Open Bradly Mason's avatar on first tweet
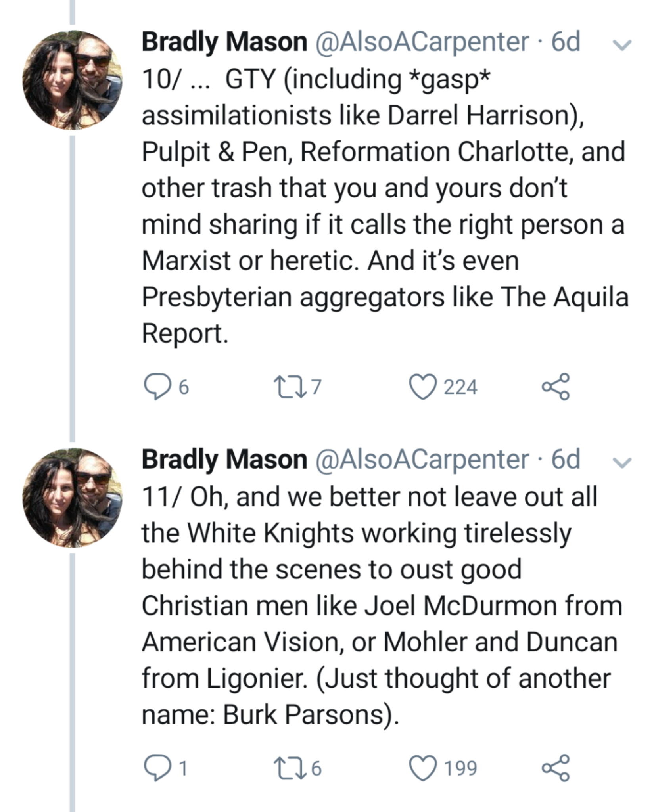The image size is (654, 812). click(72, 80)
